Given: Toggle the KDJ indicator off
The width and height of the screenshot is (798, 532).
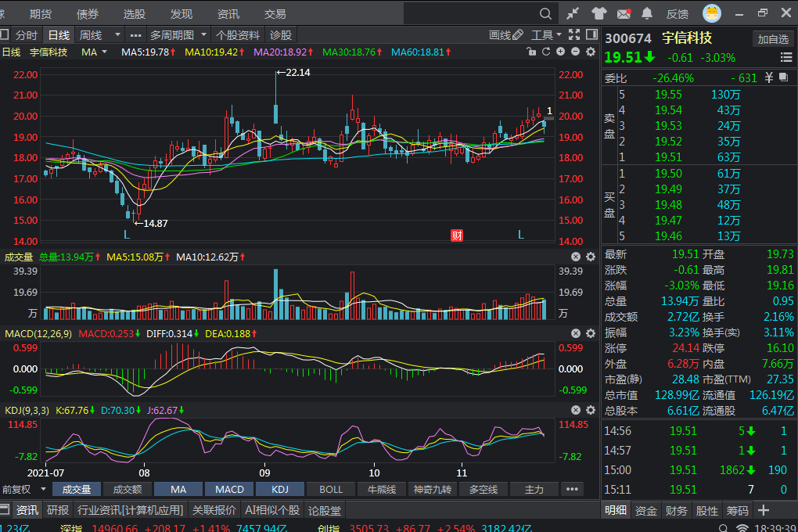Looking at the screenshot, I should [x=279, y=489].
